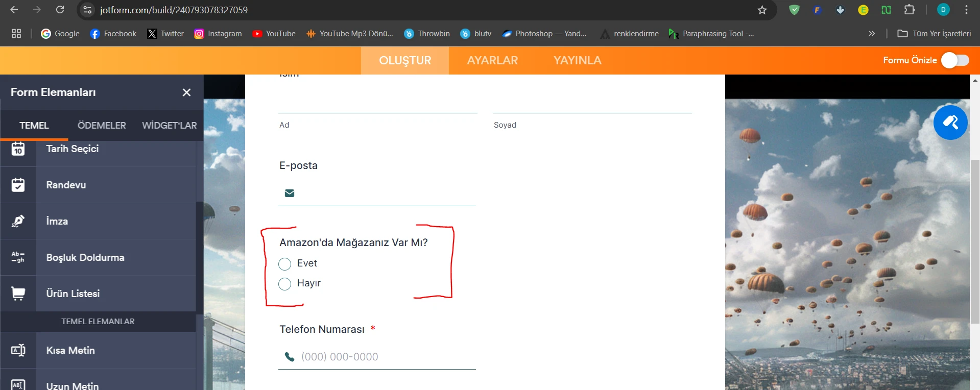
Task: Click the browser forward arrow
Action: 37,10
